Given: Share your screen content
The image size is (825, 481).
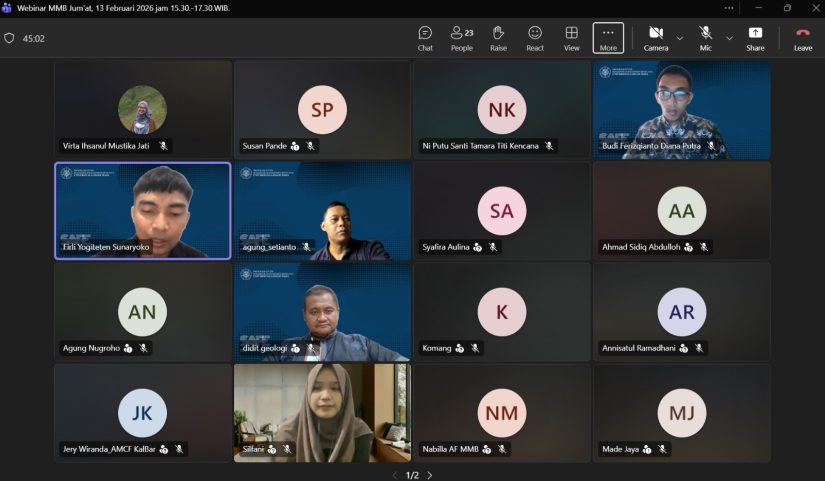Looking at the screenshot, I should pos(755,38).
